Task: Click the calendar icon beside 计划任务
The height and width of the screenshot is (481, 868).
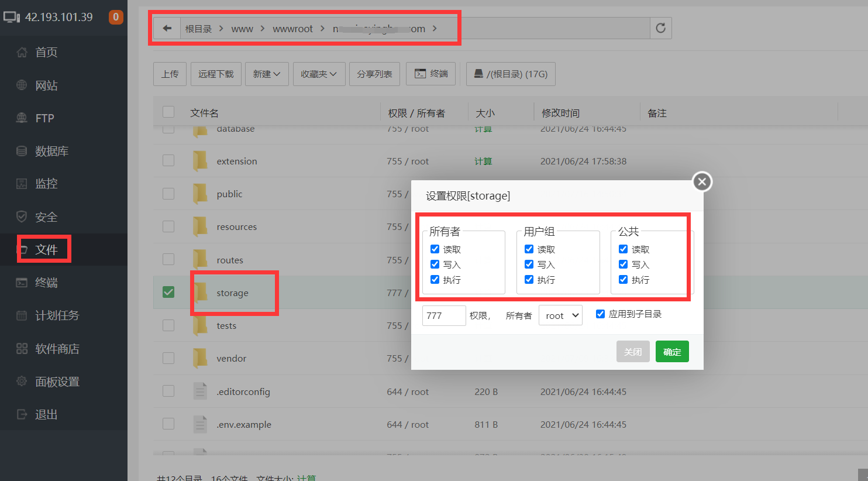Action: click(22, 315)
